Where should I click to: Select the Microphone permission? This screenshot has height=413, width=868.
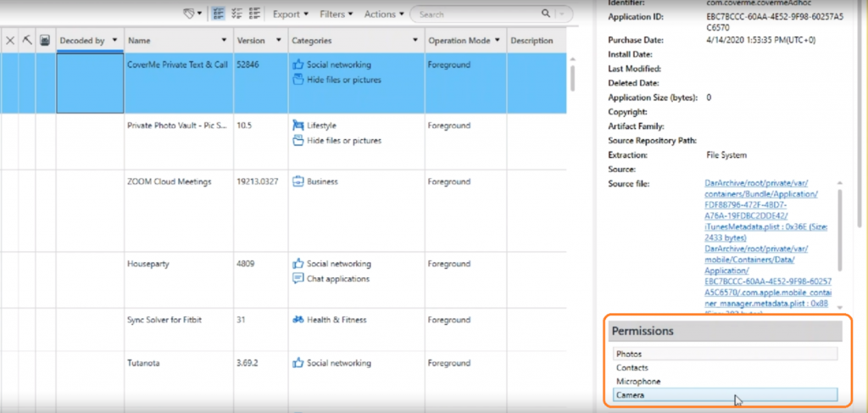coord(726,382)
